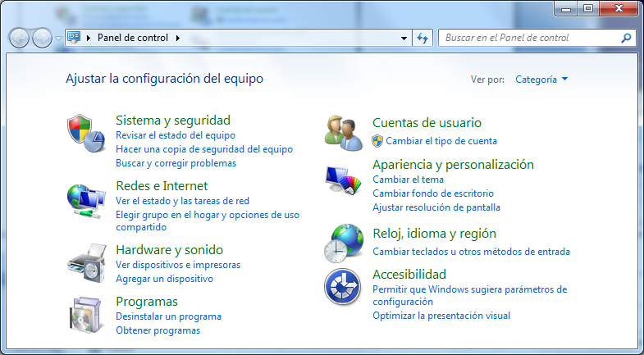Image resolution: width=644 pixels, height=355 pixels.
Task: Open the Accesibilidad blue circle icon
Action: 343,287
